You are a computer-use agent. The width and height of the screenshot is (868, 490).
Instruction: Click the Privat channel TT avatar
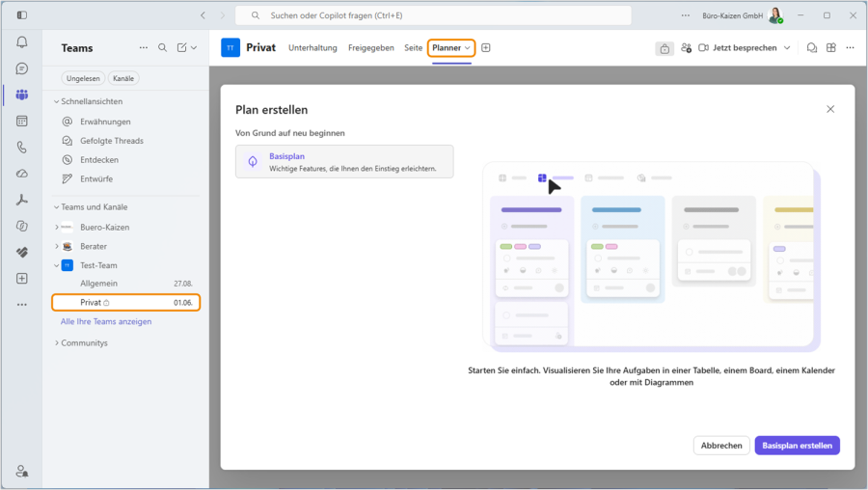(x=231, y=47)
